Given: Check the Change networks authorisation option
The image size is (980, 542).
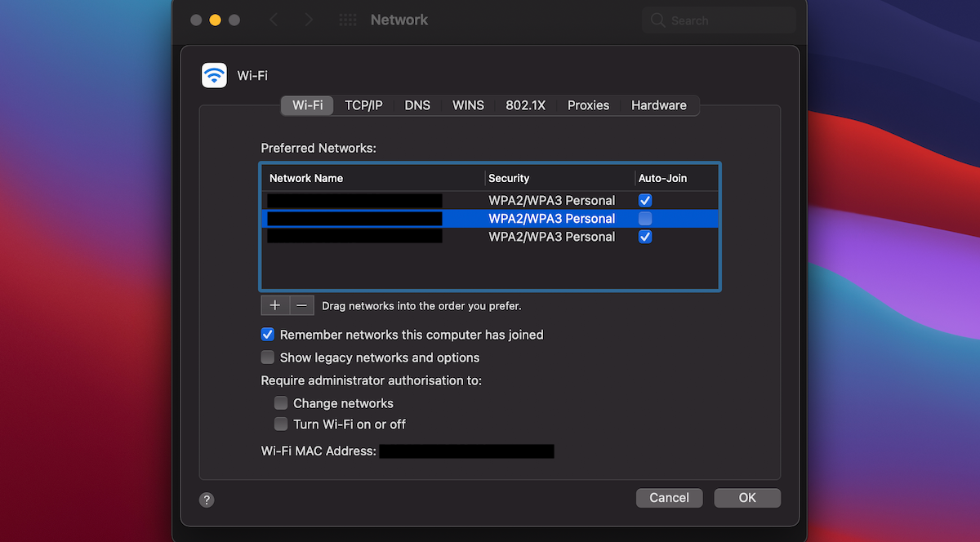Looking at the screenshot, I should pyautogui.click(x=280, y=402).
